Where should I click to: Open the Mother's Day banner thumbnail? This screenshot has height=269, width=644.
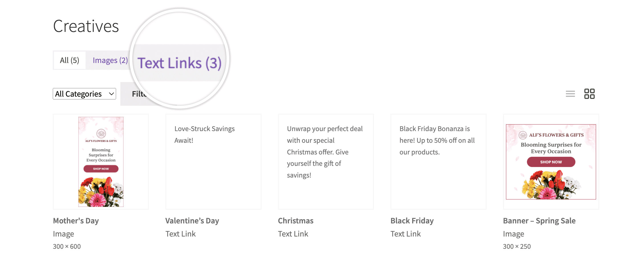[x=101, y=162]
